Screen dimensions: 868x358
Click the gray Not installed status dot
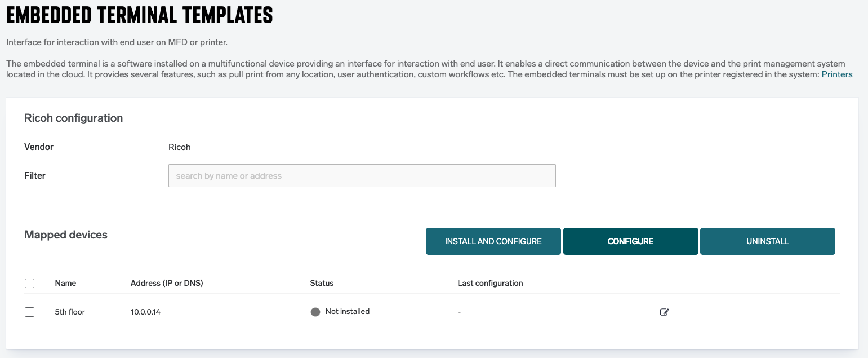pos(315,312)
